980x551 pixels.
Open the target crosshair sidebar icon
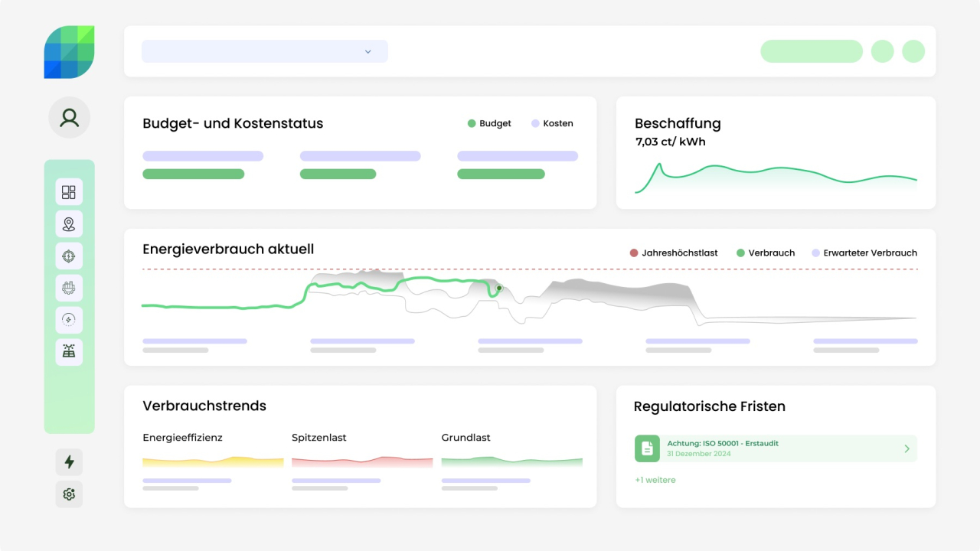69,256
